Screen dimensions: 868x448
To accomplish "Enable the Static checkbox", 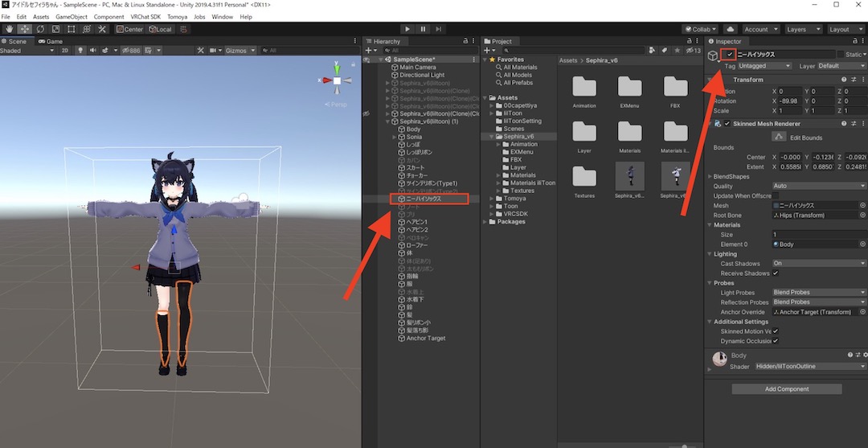I will pos(841,54).
